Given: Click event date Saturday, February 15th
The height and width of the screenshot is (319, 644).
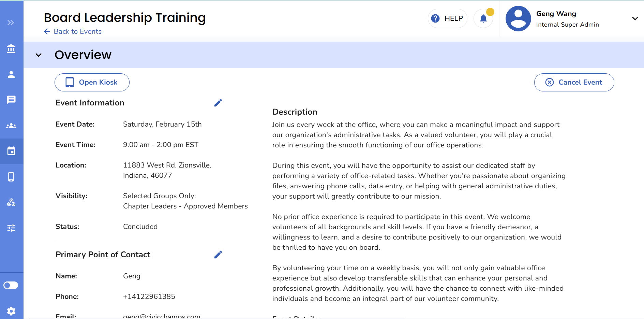Looking at the screenshot, I should [162, 124].
